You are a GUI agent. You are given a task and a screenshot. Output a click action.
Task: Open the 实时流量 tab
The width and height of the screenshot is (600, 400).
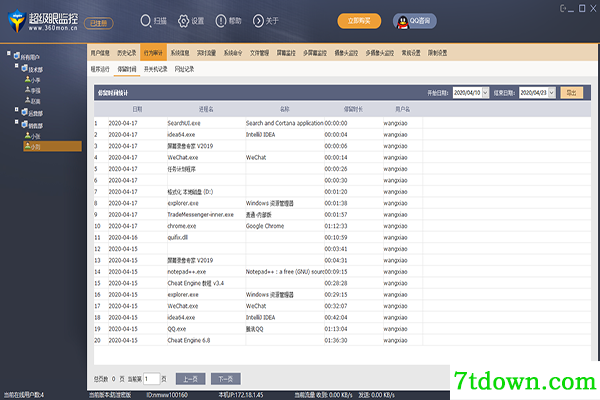click(x=206, y=53)
